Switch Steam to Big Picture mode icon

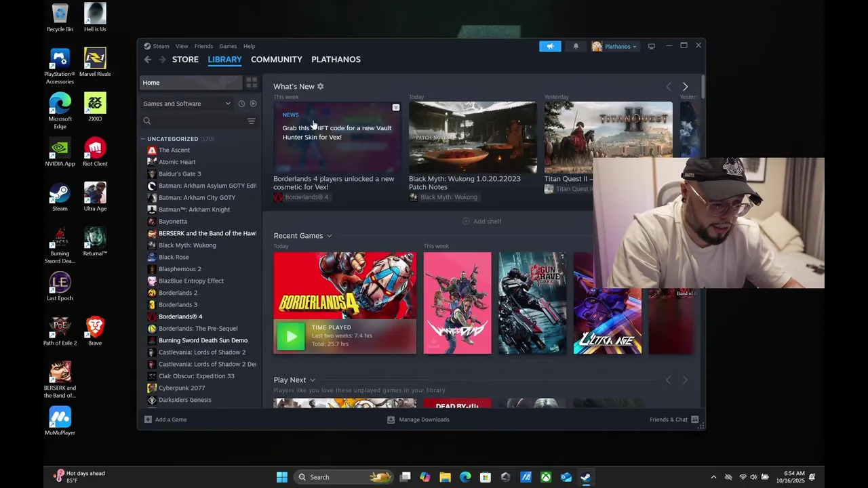tap(651, 46)
